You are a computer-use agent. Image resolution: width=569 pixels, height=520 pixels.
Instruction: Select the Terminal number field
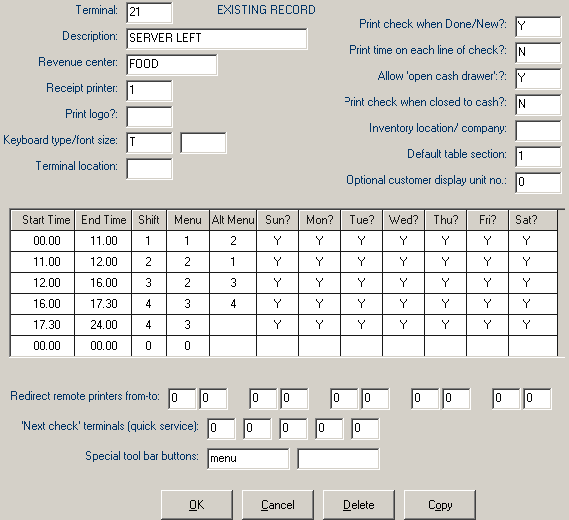click(149, 12)
